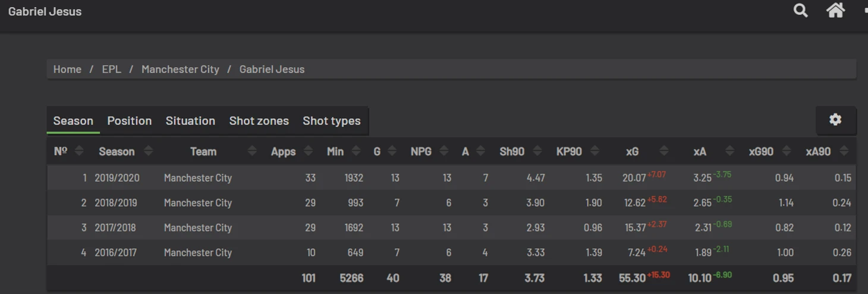Go to home via house icon
This screenshot has height=294, width=868.
pos(835,11)
